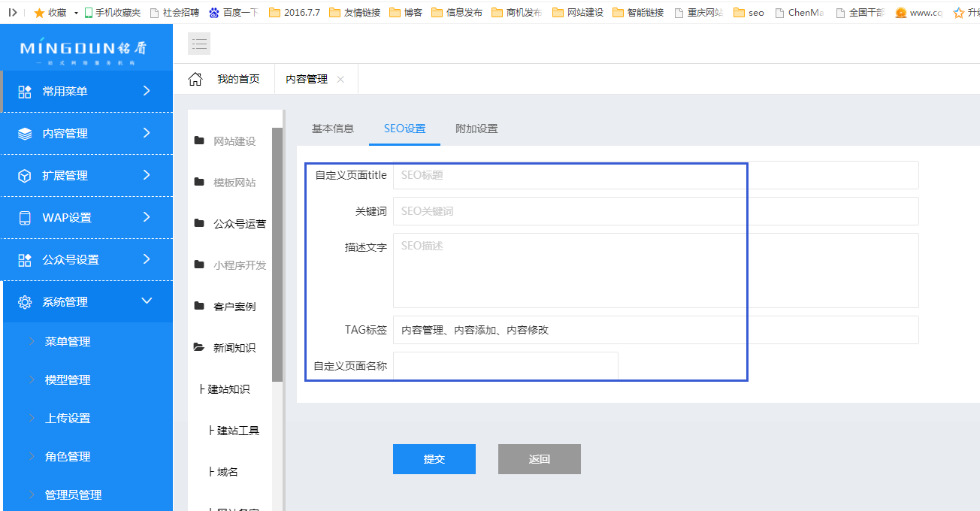
Task: Click the 公众号设置 grid icon
Action: (25, 260)
